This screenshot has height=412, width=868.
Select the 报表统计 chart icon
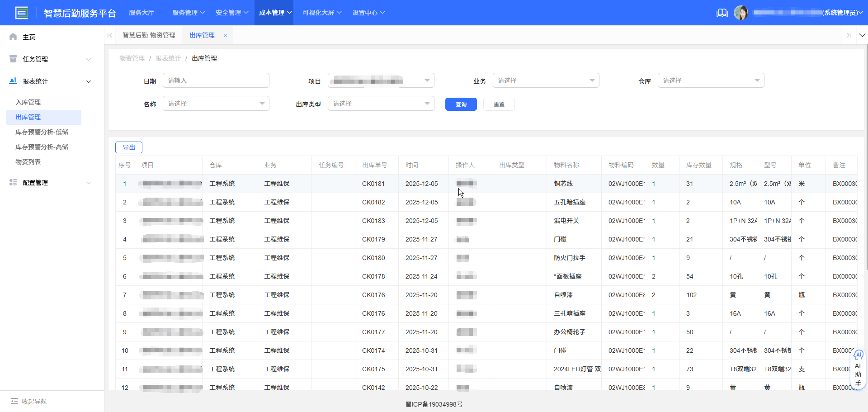coord(13,81)
